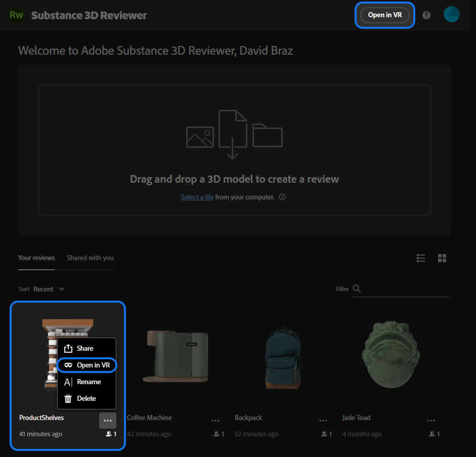Click the ProductShelves more options button
476x457 pixels.
coord(108,421)
